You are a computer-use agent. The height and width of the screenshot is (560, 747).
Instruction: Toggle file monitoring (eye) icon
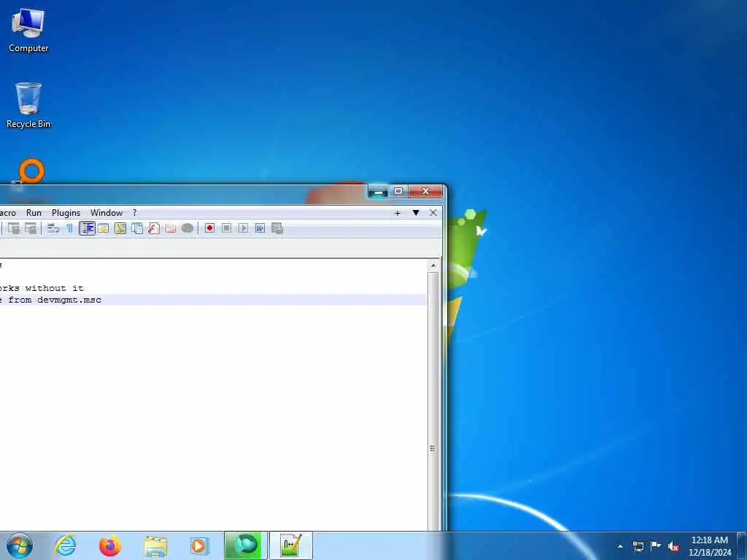coord(187,228)
